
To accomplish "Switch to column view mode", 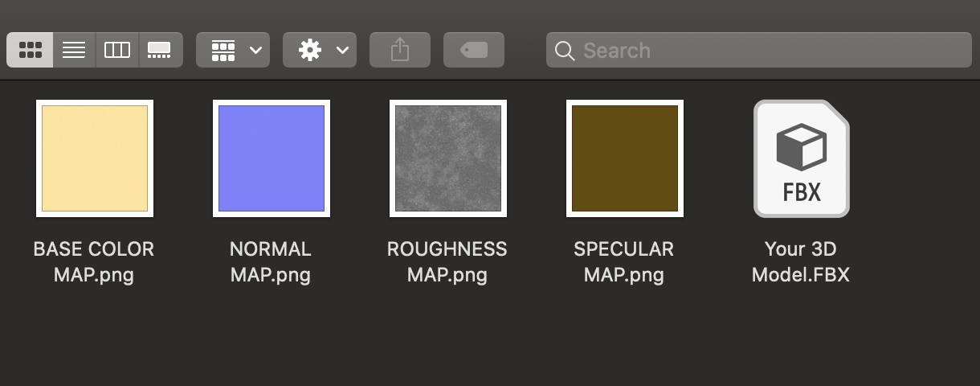I will pyautogui.click(x=117, y=50).
